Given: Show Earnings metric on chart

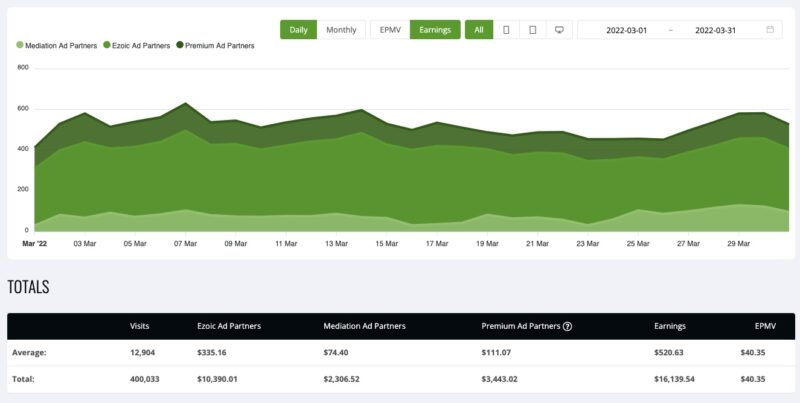Looking at the screenshot, I should point(435,30).
